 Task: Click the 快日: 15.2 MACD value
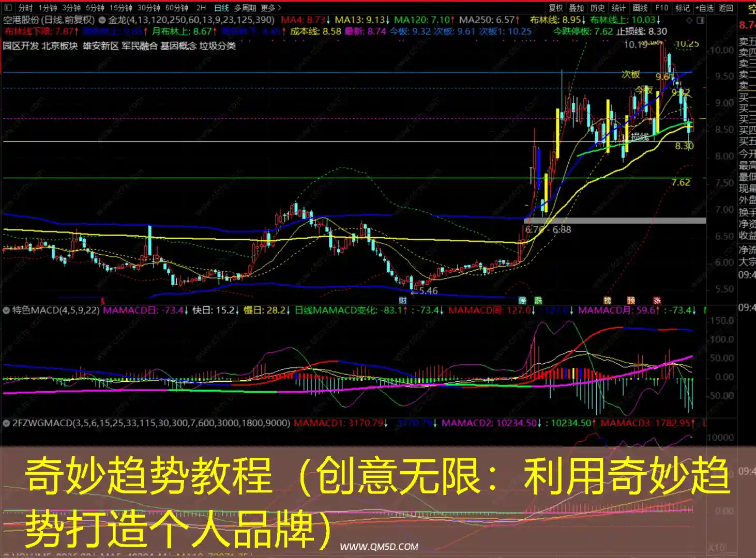pyautogui.click(x=216, y=310)
